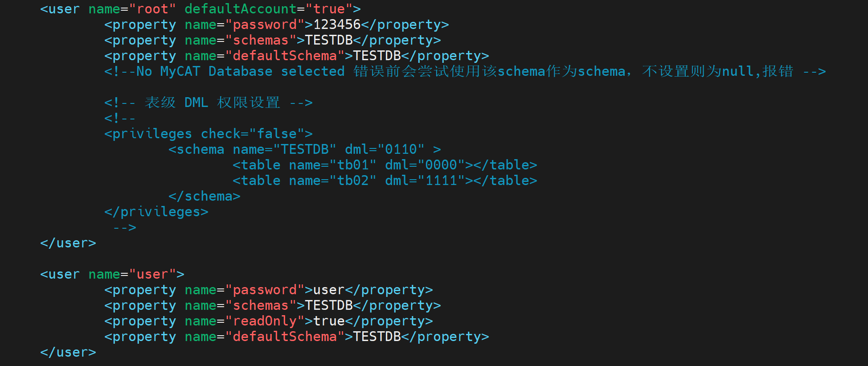Click the second user's password value user

pyautogui.click(x=329, y=290)
